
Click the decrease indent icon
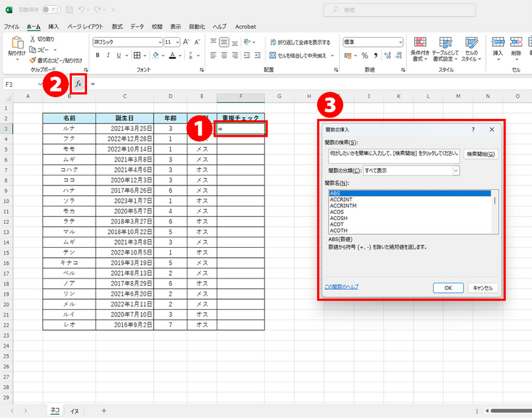(x=247, y=55)
